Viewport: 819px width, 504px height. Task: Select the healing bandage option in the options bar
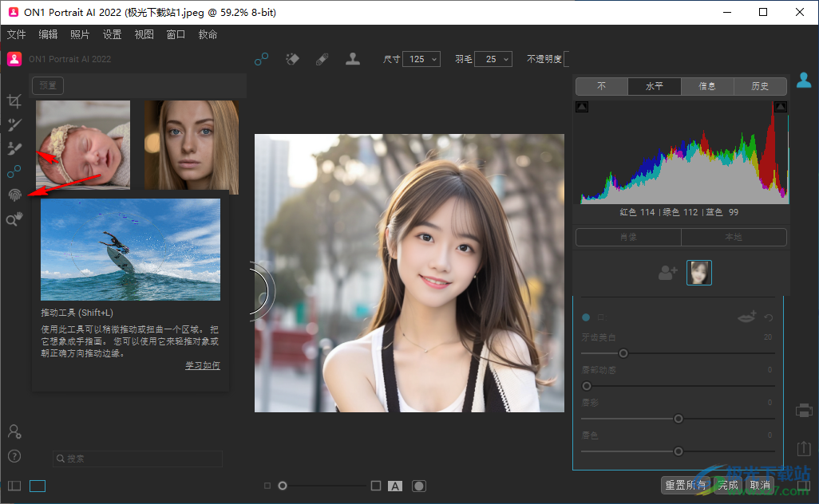[322, 60]
